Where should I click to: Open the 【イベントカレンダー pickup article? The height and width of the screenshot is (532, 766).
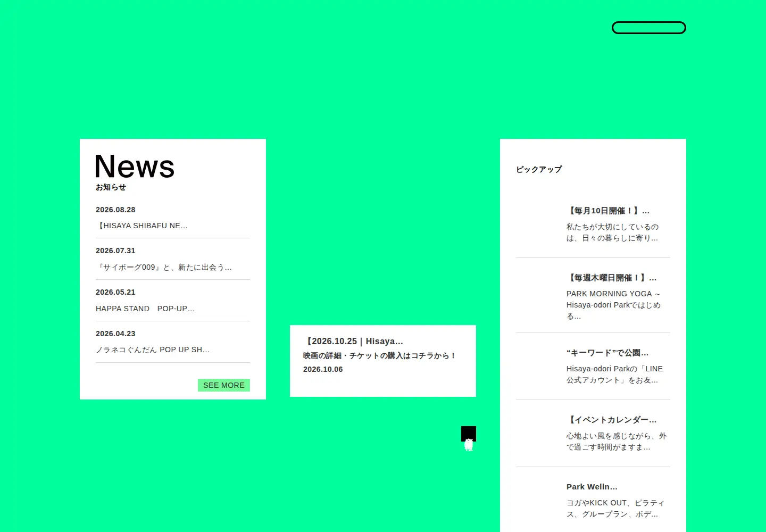click(x=593, y=434)
